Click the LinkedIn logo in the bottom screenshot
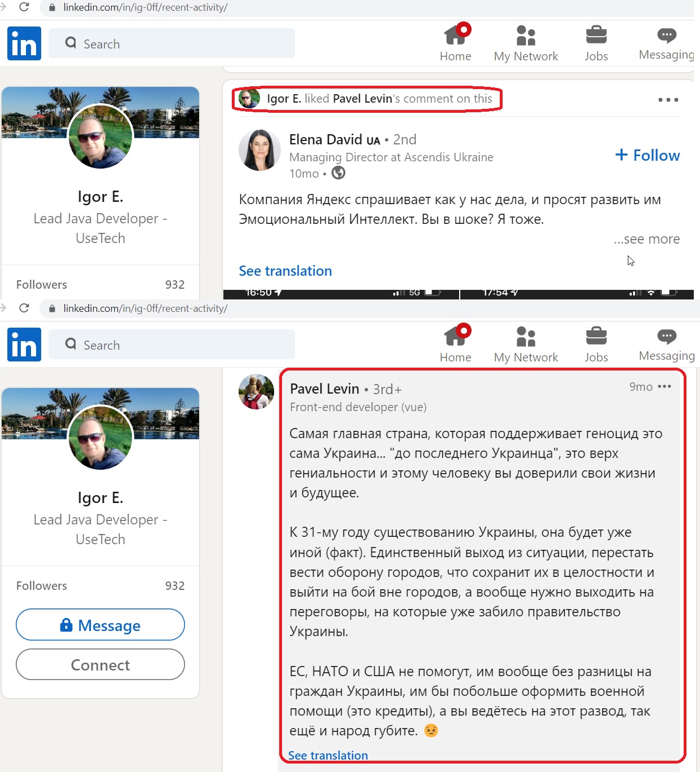Viewport: 700px width, 772px height. [24, 345]
